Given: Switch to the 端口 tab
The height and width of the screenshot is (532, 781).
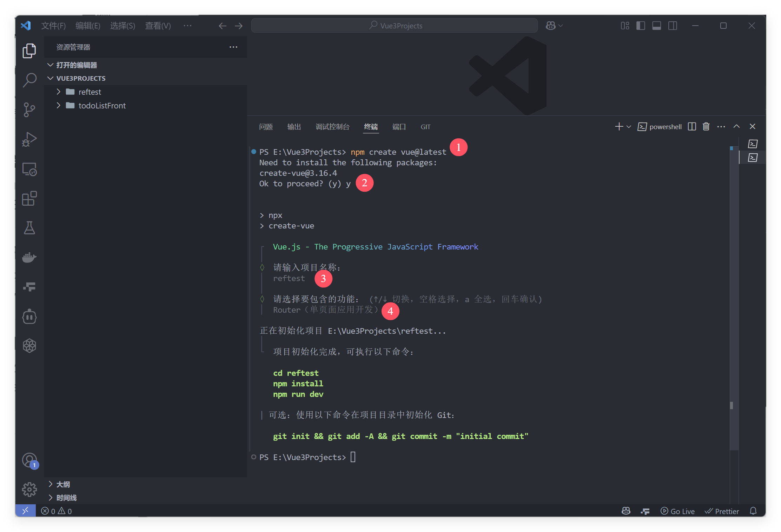Looking at the screenshot, I should 399,127.
